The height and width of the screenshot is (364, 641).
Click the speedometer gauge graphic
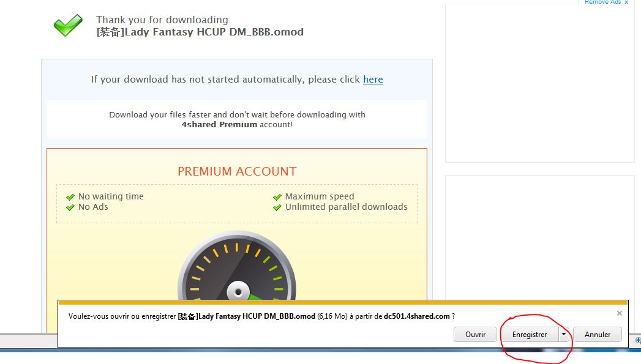pos(237,269)
